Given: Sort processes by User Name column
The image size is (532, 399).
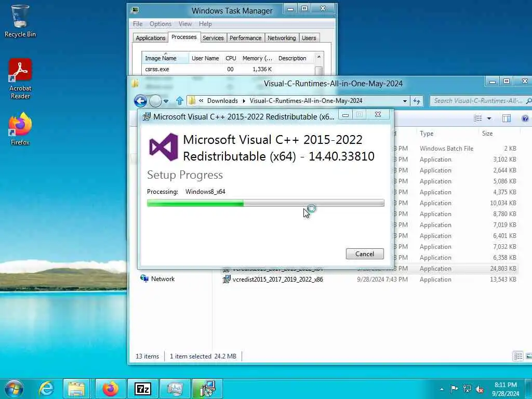Looking at the screenshot, I should (205, 58).
